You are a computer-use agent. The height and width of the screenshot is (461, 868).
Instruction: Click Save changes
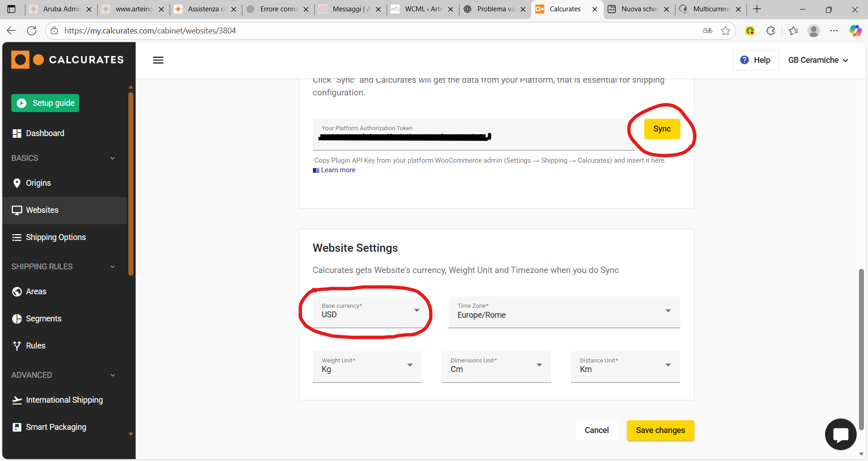point(660,430)
